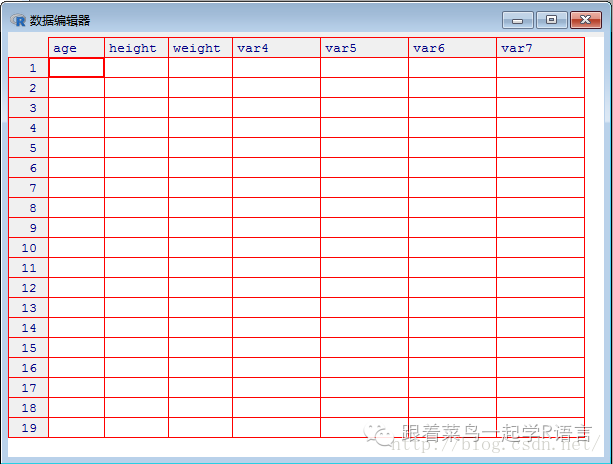Select row header 17
Viewport: 613px width, 464px height.
29,387
